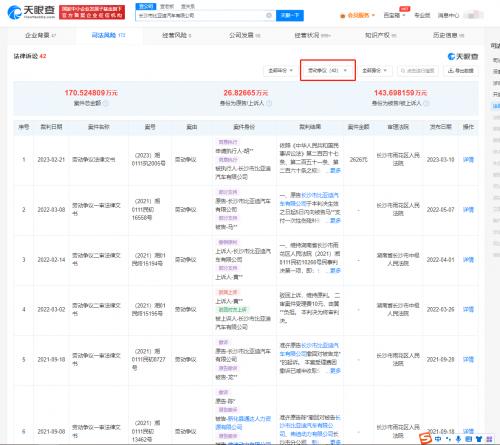Switch to the 历史信息 tab
The image size is (500, 445).
[x=448, y=35]
